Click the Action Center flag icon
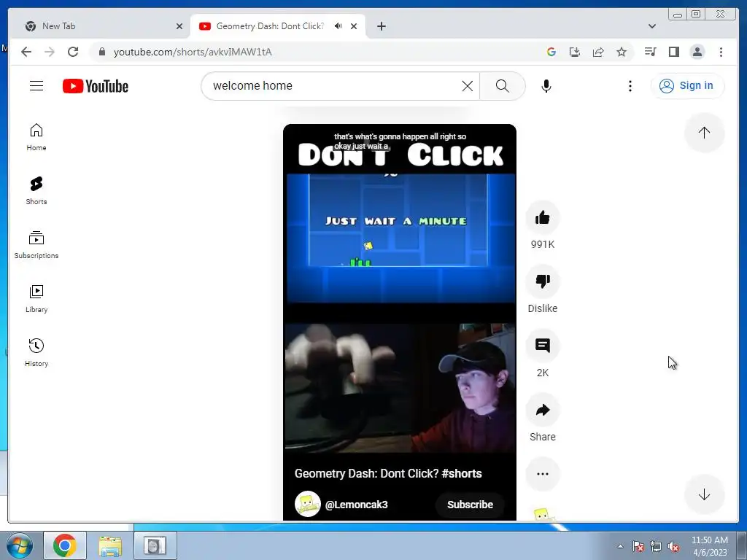The height and width of the screenshot is (560, 747). click(x=638, y=546)
